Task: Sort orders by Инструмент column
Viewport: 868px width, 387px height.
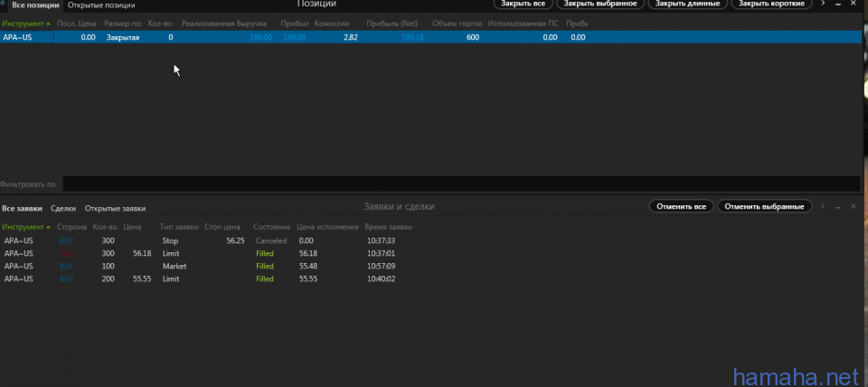Action: pyautogui.click(x=26, y=227)
